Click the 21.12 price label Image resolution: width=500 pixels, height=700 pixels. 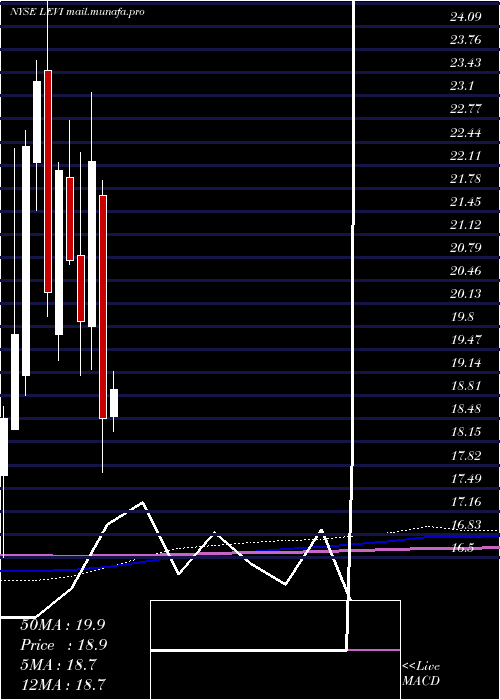(x=466, y=225)
